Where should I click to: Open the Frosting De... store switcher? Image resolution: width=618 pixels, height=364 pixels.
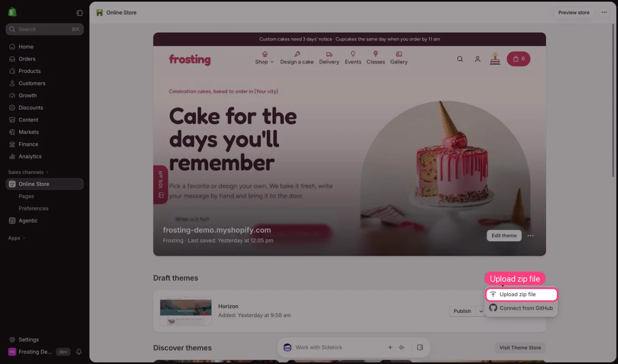pyautogui.click(x=30, y=352)
